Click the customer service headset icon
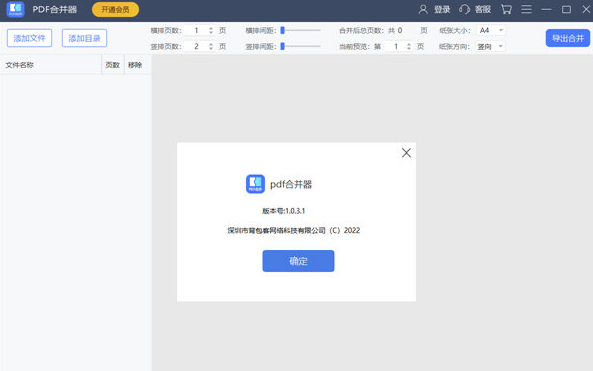Viewport: 593px width, 371px height. coord(464,9)
